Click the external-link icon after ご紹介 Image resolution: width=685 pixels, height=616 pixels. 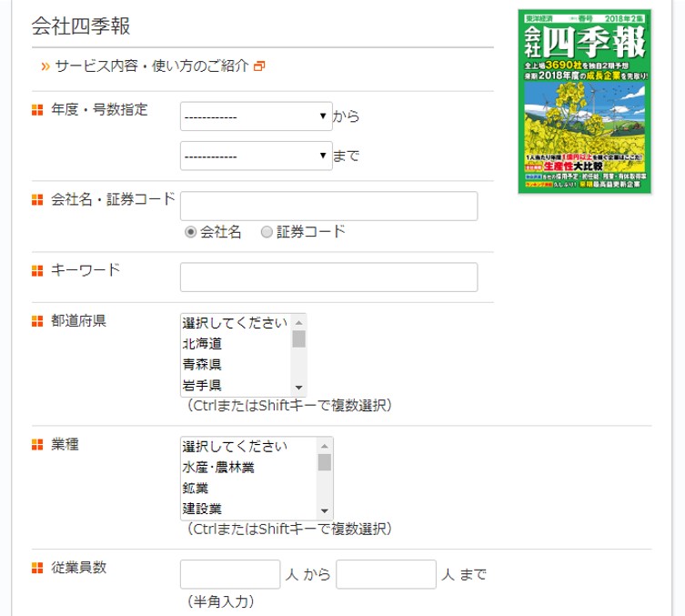(x=259, y=66)
